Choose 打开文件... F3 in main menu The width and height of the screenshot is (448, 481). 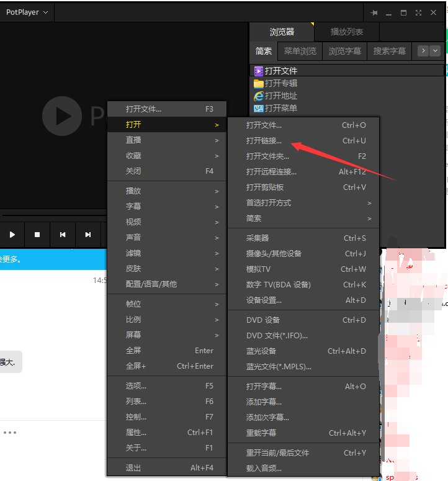[x=167, y=109]
